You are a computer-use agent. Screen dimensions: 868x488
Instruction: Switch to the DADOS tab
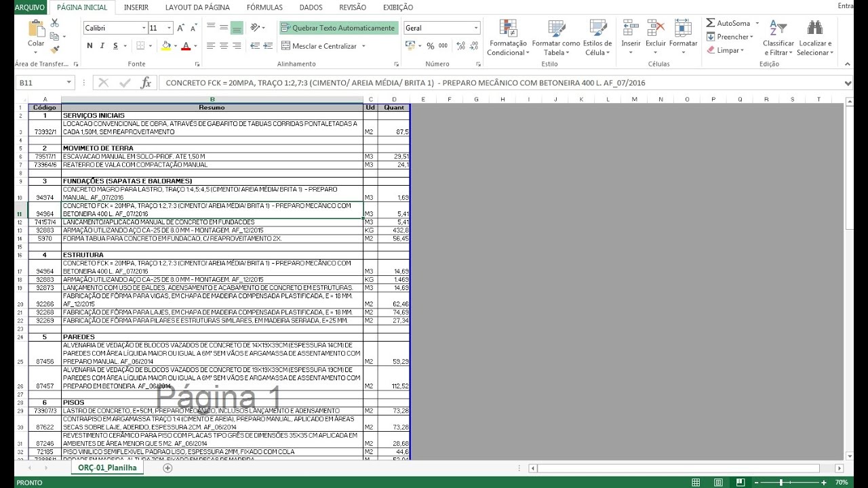coord(311,7)
